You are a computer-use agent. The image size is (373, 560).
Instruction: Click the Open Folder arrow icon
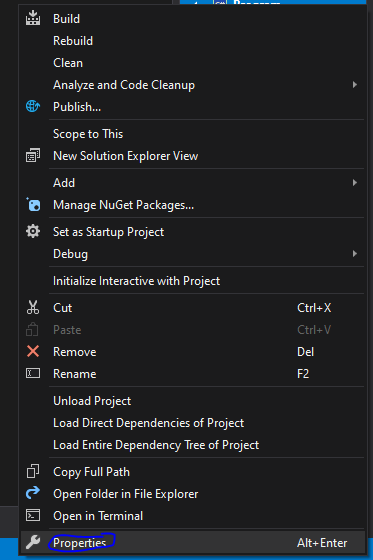[33, 493]
